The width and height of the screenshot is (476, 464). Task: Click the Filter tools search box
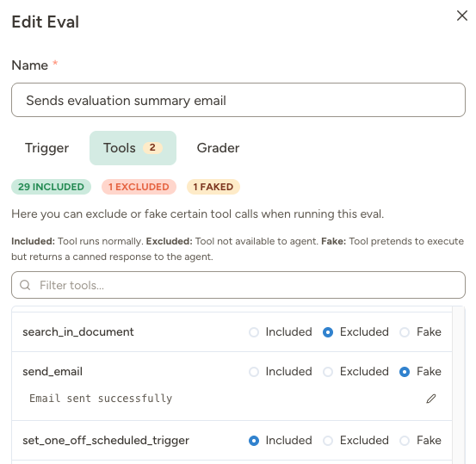238,285
